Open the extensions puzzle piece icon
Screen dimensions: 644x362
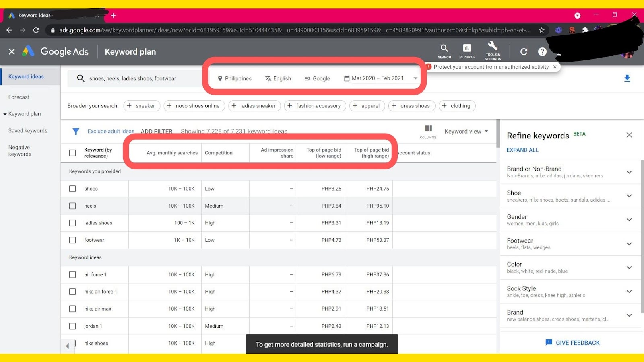(585, 30)
